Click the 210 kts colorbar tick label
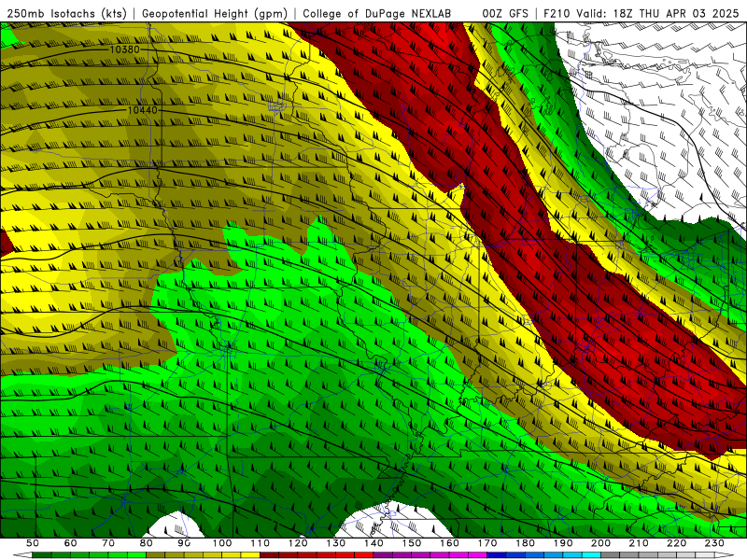 coord(639,543)
